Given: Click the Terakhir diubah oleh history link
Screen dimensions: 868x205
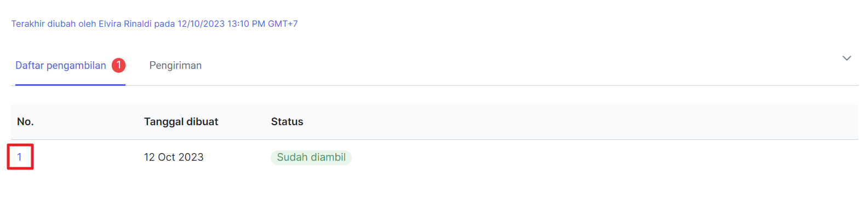Looking at the screenshot, I should 155,24.
